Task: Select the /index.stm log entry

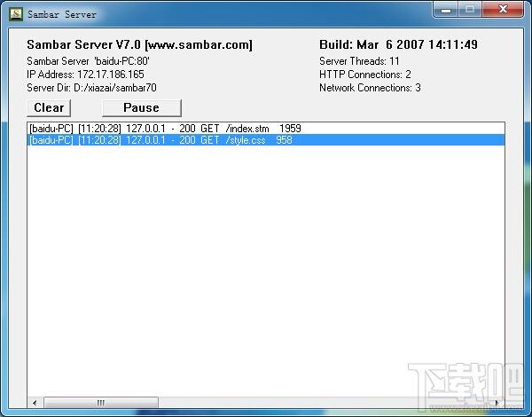Action: pos(266,129)
